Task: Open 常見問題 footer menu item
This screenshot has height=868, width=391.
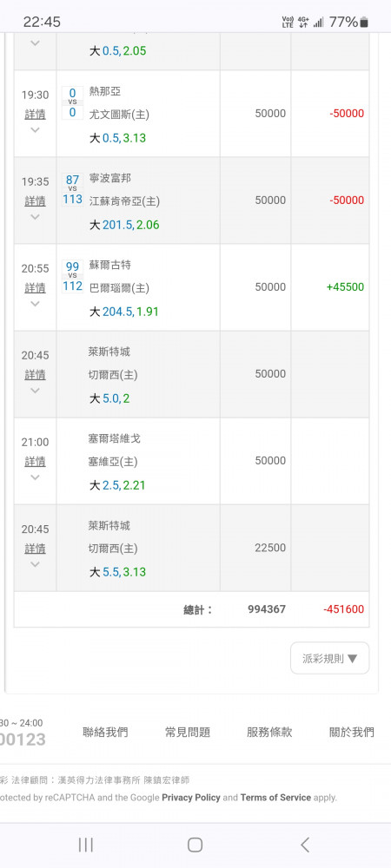Action: tap(188, 733)
